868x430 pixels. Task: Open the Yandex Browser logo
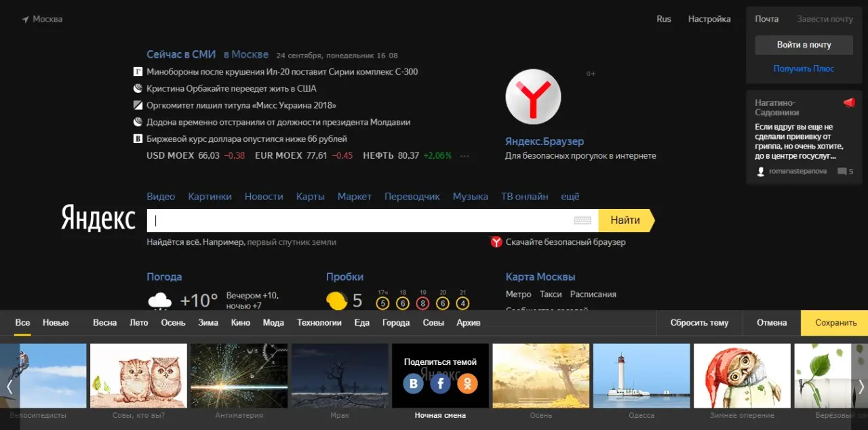point(533,97)
